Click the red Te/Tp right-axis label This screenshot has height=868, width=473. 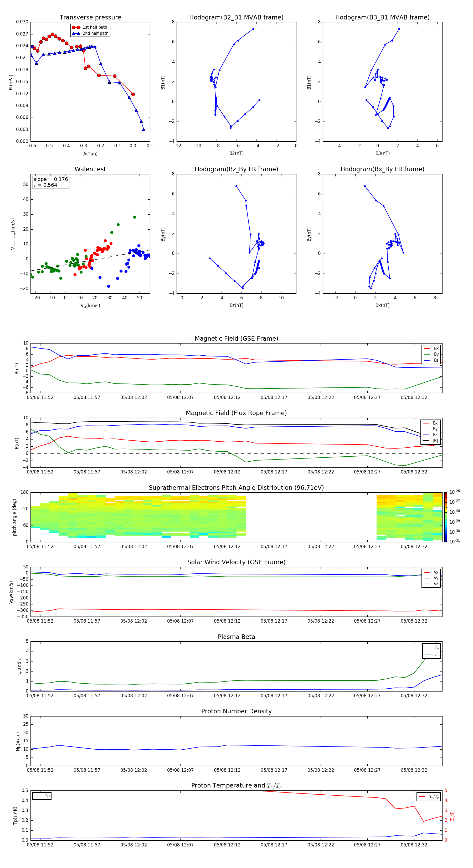click(x=452, y=815)
